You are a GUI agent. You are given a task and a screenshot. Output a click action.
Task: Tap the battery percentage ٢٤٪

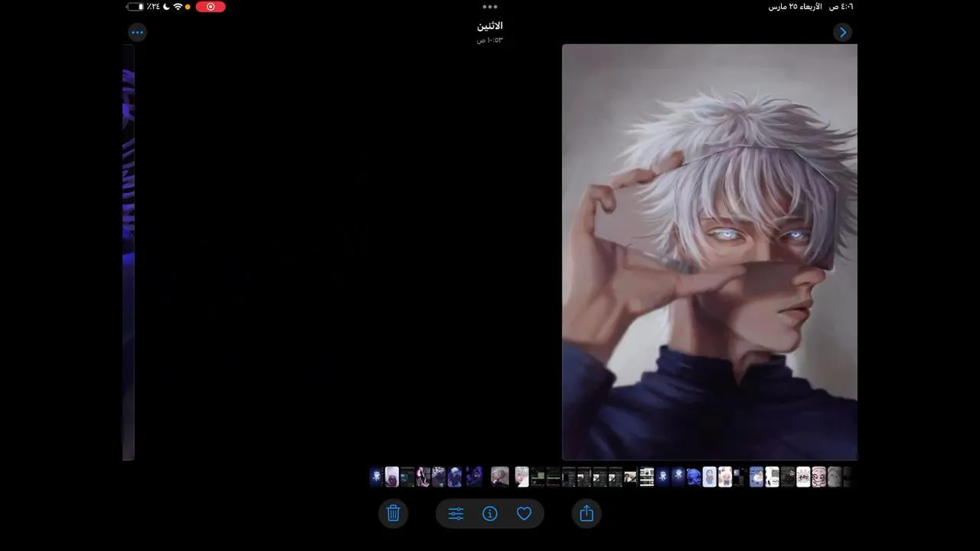point(154,7)
